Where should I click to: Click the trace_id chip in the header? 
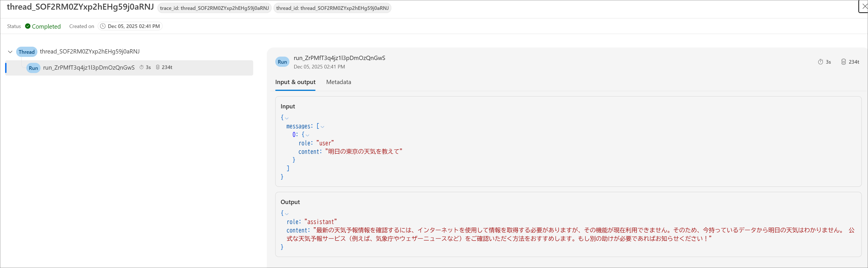tap(214, 8)
